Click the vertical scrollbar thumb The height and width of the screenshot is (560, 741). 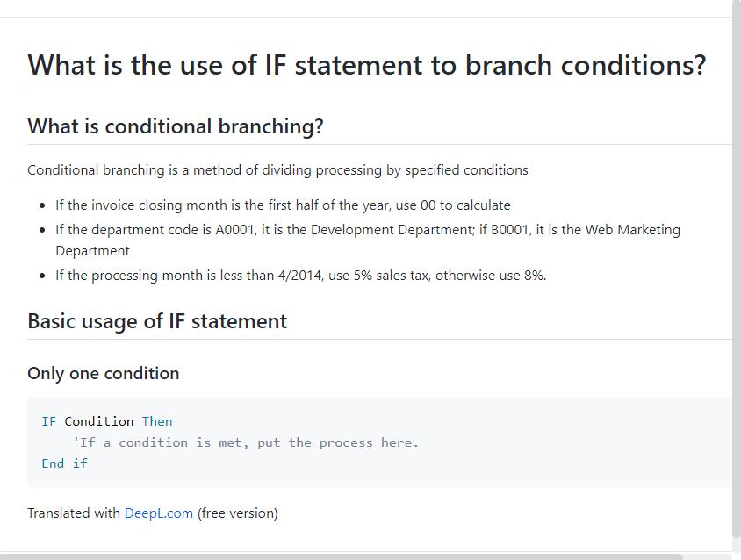(737, 269)
